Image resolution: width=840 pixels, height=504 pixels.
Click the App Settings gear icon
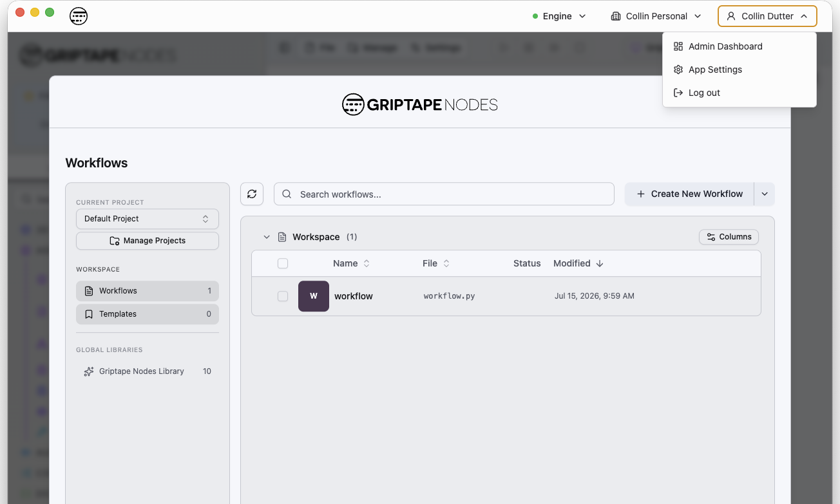tap(678, 70)
